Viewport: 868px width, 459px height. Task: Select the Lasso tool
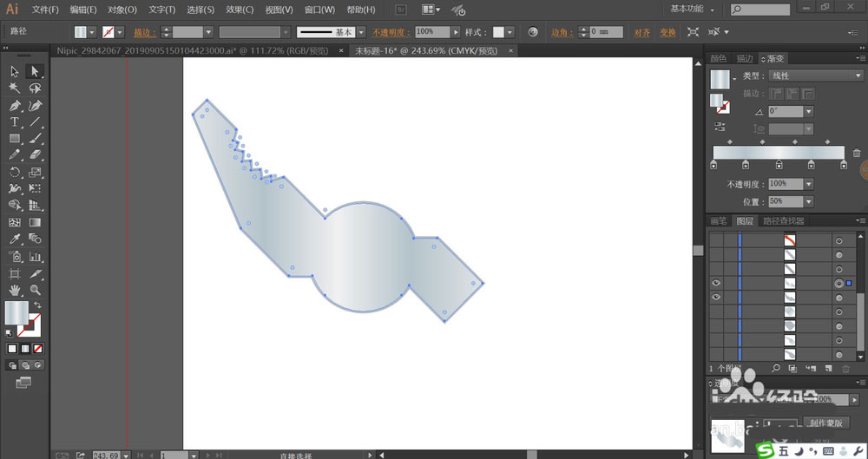pos(35,88)
